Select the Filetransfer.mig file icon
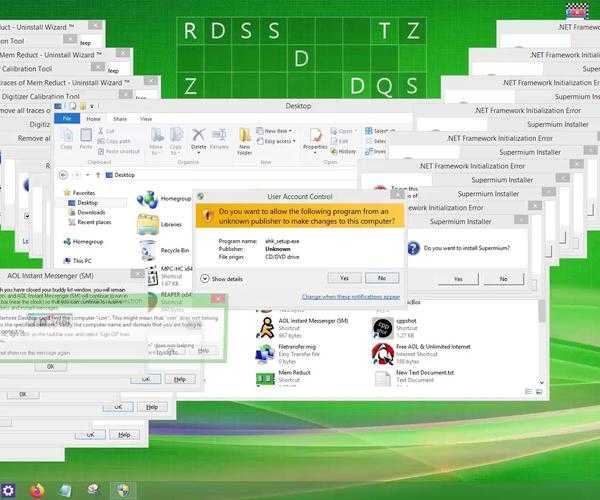The image size is (600, 500). click(265, 354)
